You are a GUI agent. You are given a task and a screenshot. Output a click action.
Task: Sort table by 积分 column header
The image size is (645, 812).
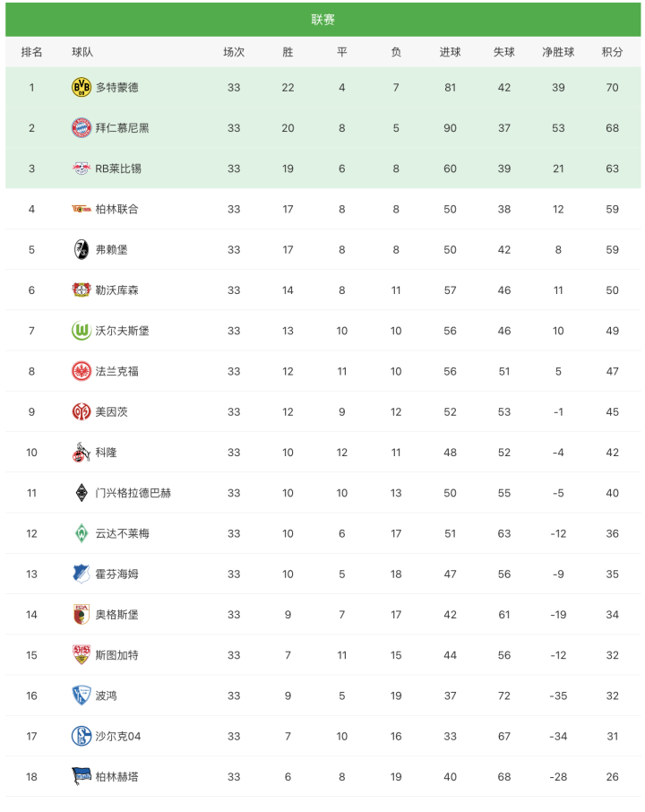tap(612, 52)
